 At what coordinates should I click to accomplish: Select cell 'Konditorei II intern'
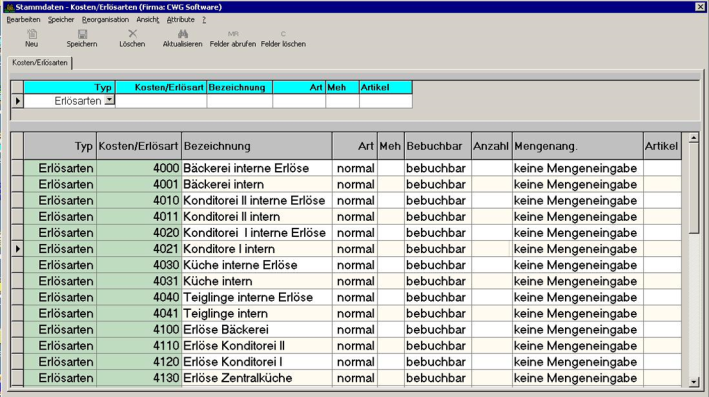tap(256, 217)
